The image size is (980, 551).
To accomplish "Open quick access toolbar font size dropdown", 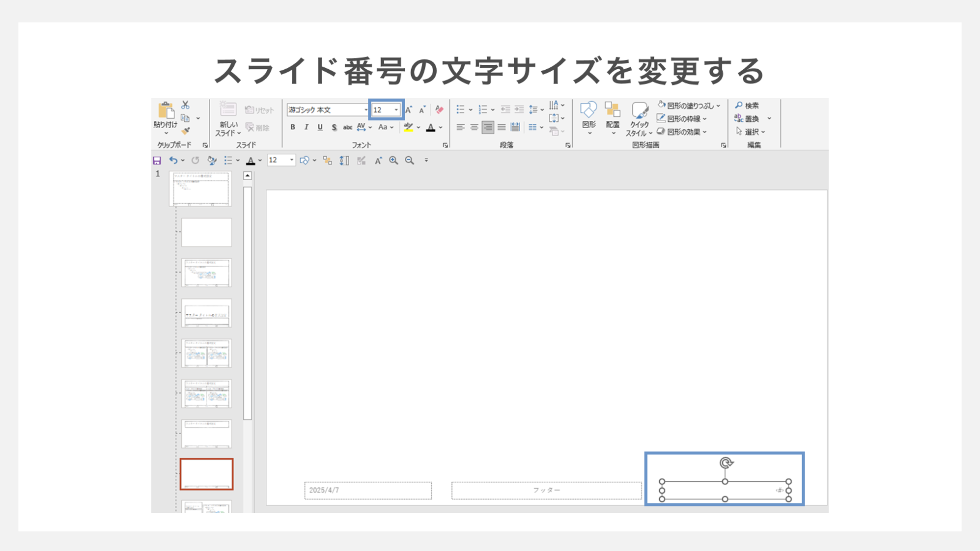I will [291, 160].
